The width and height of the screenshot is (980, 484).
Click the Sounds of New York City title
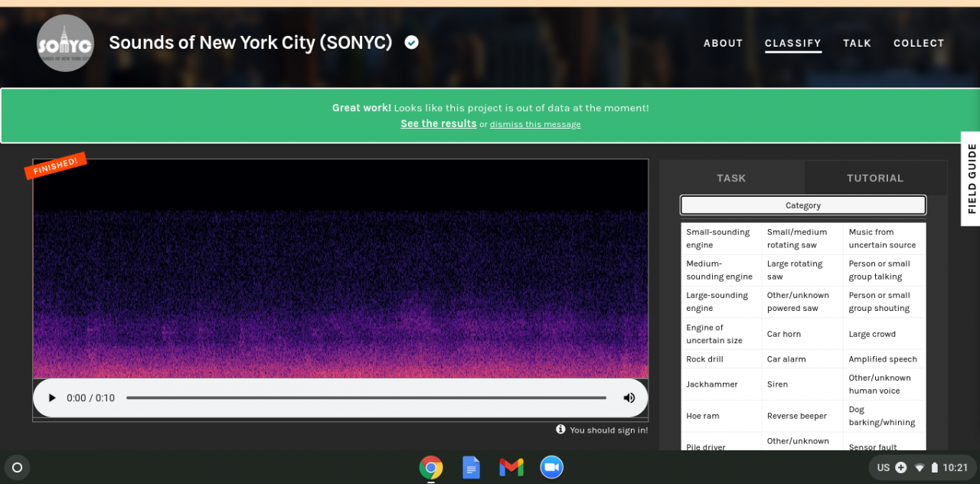(x=250, y=43)
